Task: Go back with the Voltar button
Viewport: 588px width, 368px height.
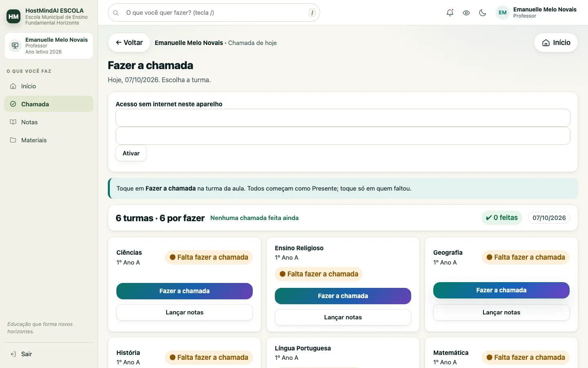Action: click(129, 43)
